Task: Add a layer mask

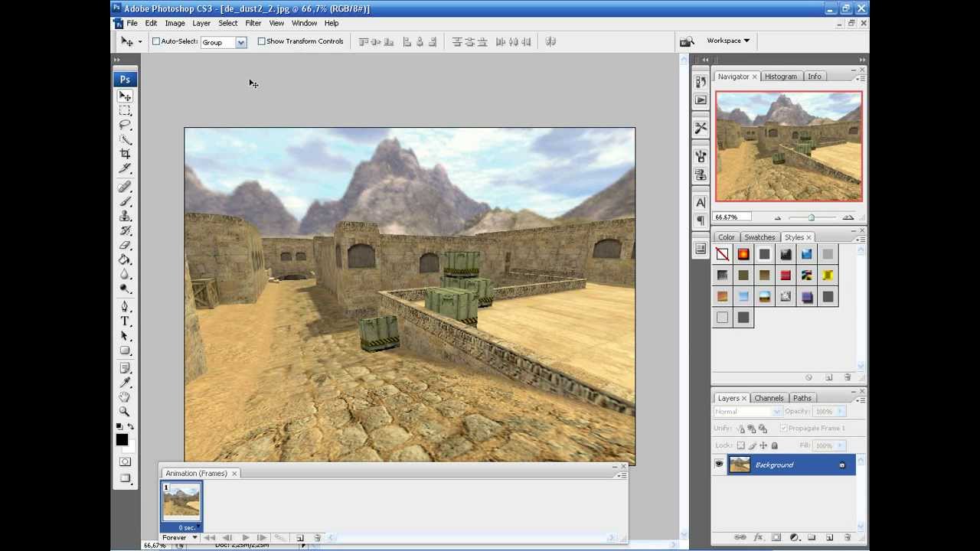Action: 776,537
